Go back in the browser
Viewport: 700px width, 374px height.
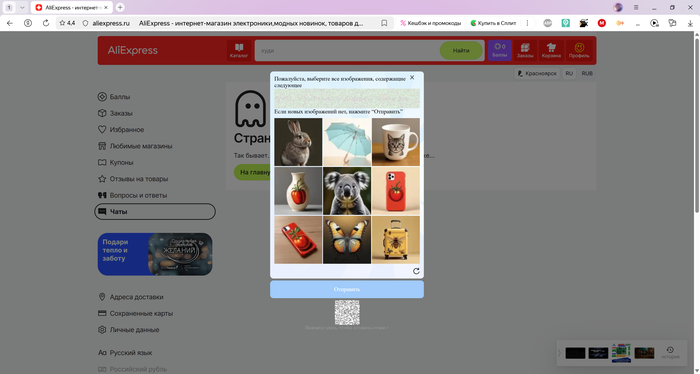click(x=10, y=23)
